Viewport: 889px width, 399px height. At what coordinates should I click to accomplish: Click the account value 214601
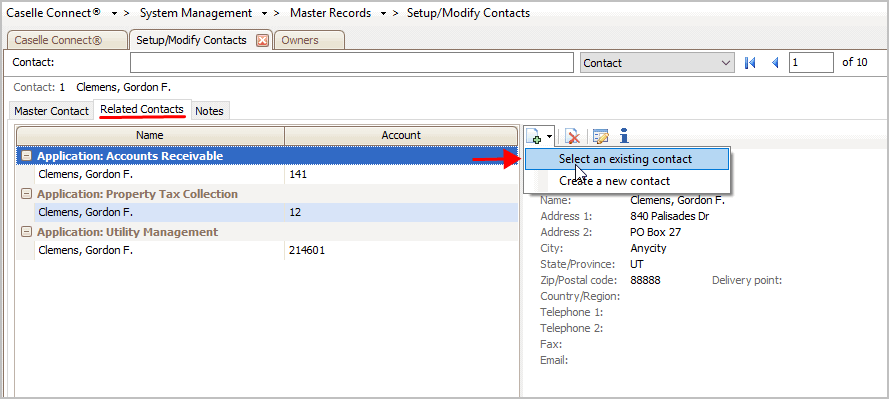307,251
